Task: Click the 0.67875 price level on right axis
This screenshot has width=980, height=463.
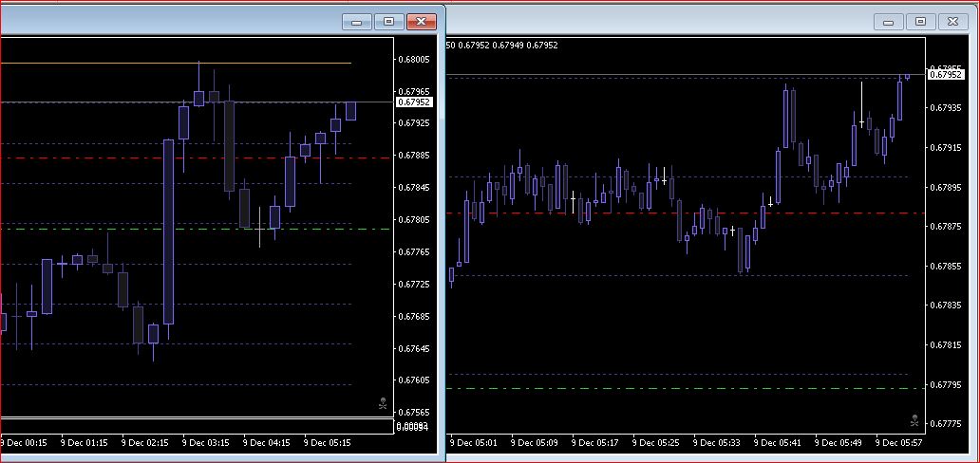Action: [946, 227]
